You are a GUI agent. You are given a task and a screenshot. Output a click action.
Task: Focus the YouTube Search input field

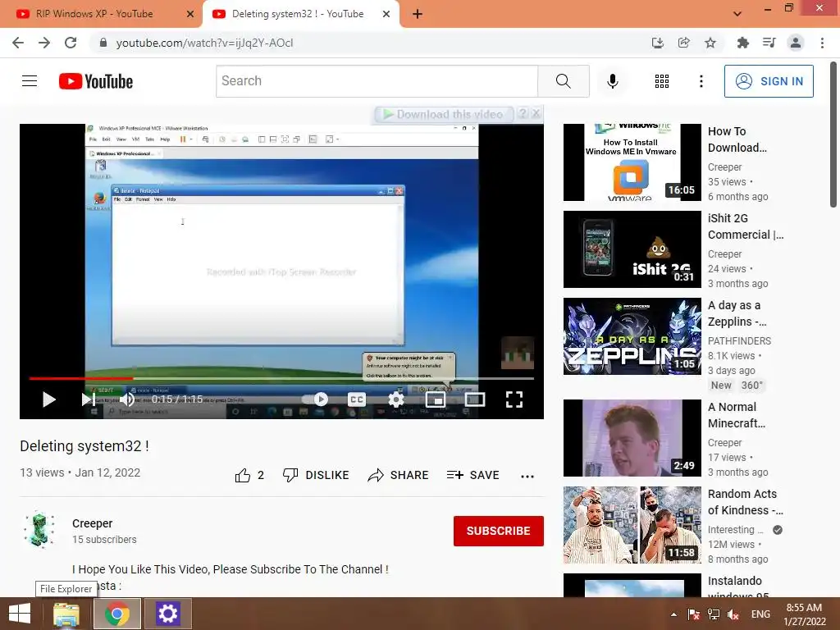(377, 81)
